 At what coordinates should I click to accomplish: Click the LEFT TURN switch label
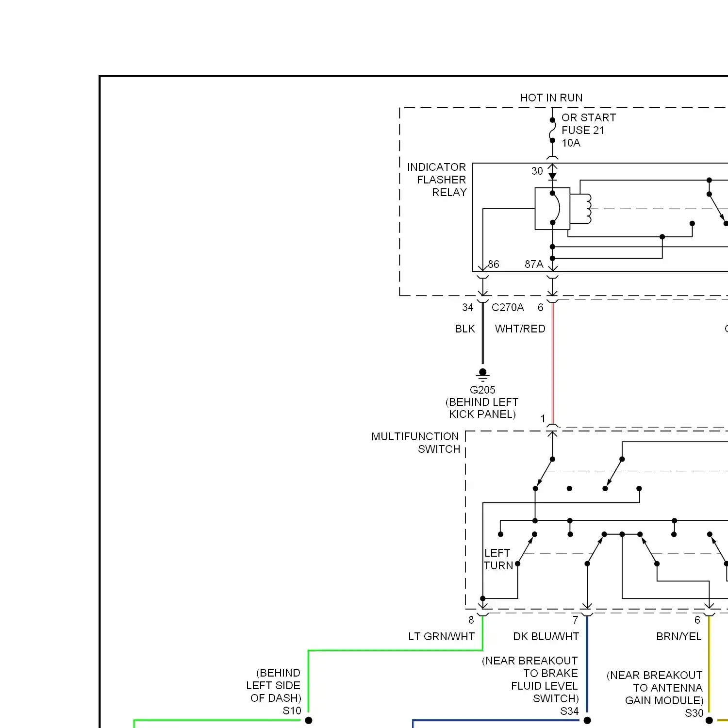pyautogui.click(x=498, y=559)
